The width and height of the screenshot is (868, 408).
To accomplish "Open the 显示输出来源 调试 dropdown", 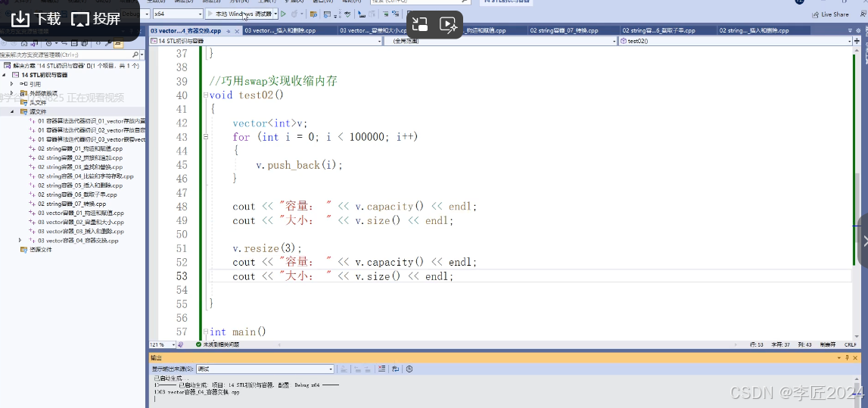I will pos(266,369).
